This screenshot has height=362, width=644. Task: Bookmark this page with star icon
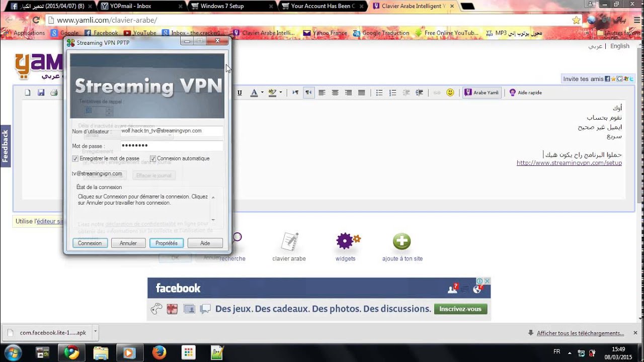click(x=576, y=20)
